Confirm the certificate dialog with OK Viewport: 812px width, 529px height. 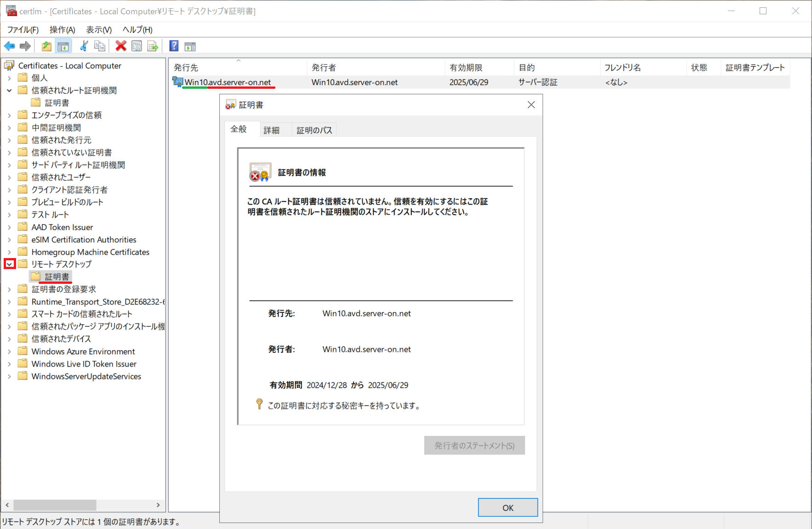click(508, 507)
